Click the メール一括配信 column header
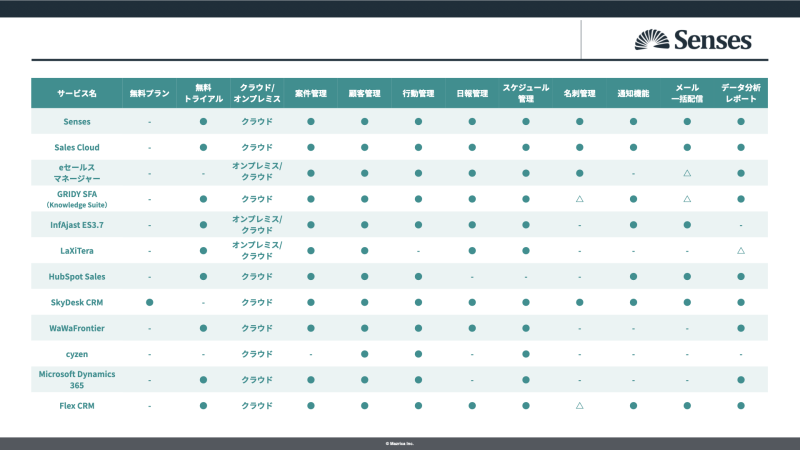Viewport: 800px width, 450px height. [687, 93]
